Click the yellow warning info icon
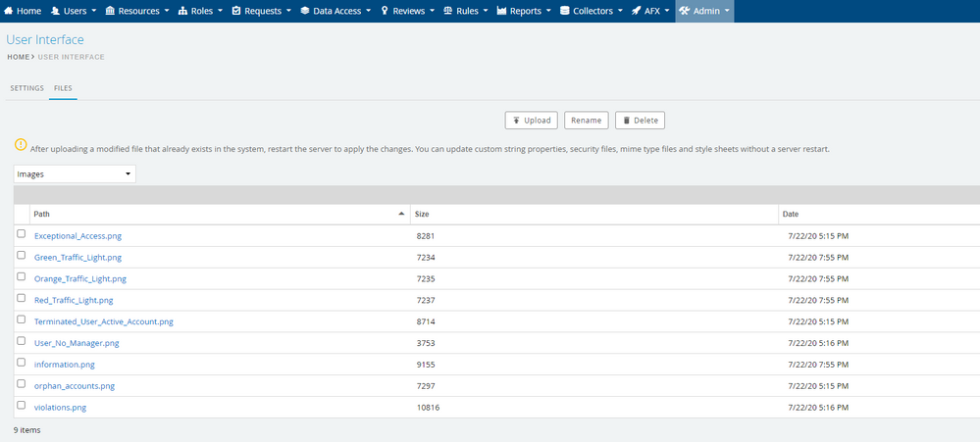 (21, 145)
